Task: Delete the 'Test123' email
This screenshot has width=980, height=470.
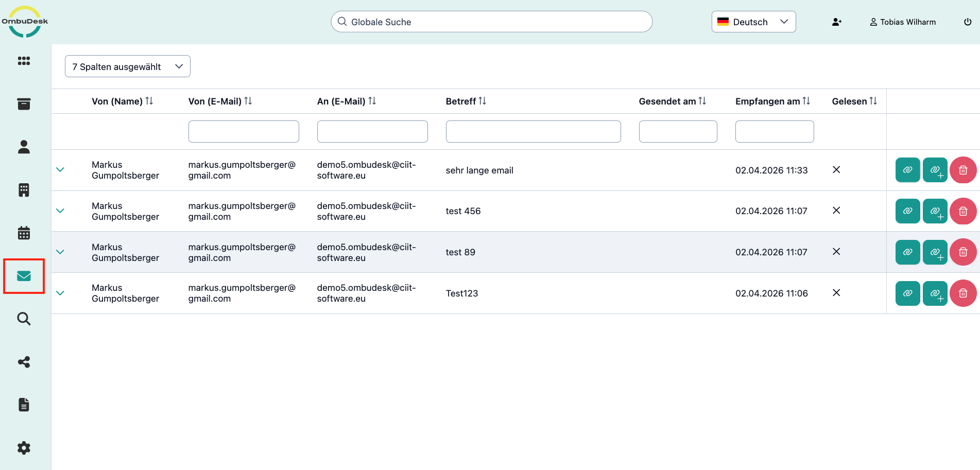Action: (x=963, y=293)
